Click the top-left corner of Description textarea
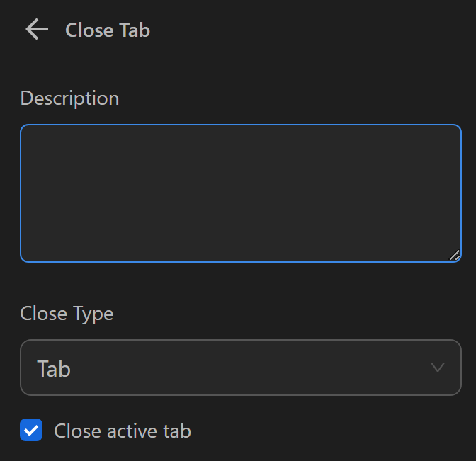The image size is (476, 461). [x=27, y=132]
